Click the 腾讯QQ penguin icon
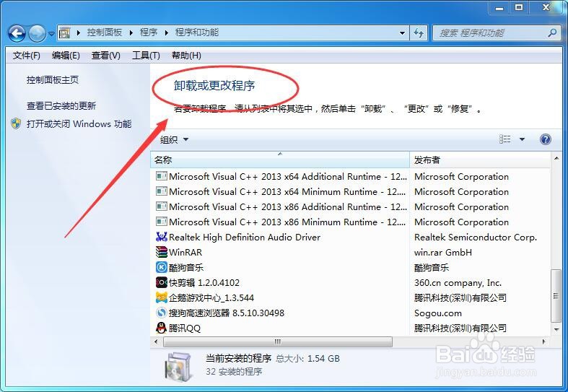 (x=161, y=328)
